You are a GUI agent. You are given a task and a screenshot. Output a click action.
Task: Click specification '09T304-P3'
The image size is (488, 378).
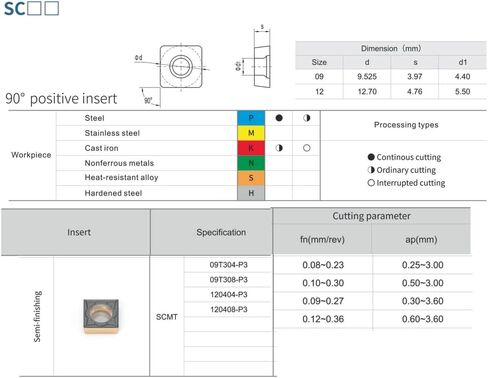(x=229, y=265)
